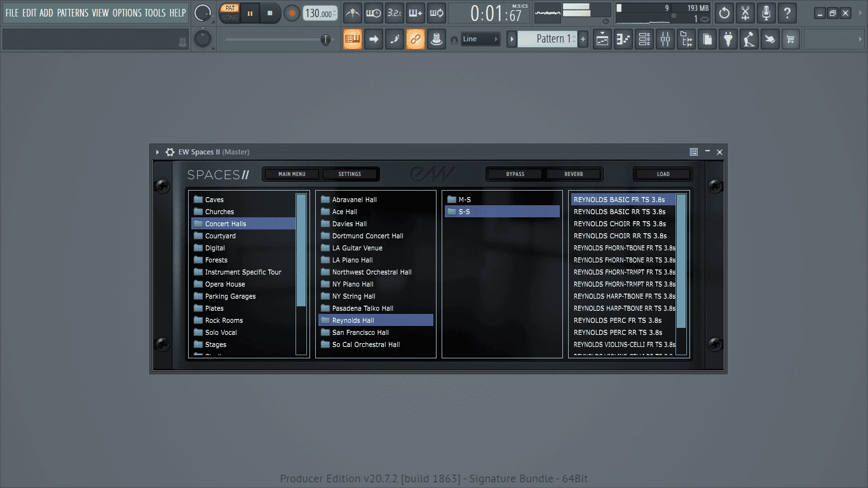This screenshot has height=488, width=868.
Task: Click the song position slider handle
Action: (x=326, y=39)
